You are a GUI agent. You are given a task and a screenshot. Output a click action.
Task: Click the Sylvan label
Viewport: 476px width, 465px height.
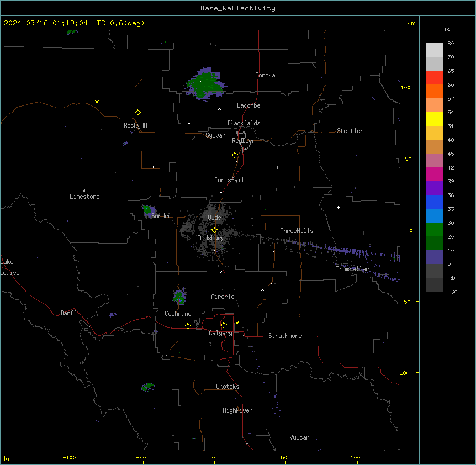pyautogui.click(x=215, y=135)
